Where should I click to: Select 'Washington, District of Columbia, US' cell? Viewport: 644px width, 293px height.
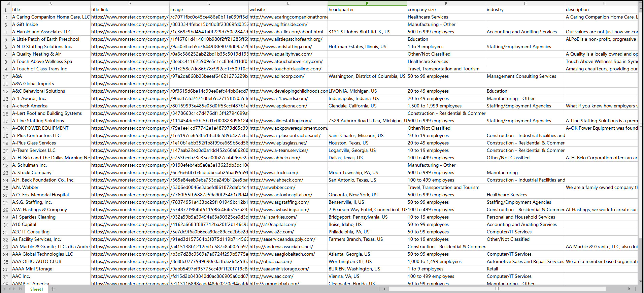click(367, 76)
